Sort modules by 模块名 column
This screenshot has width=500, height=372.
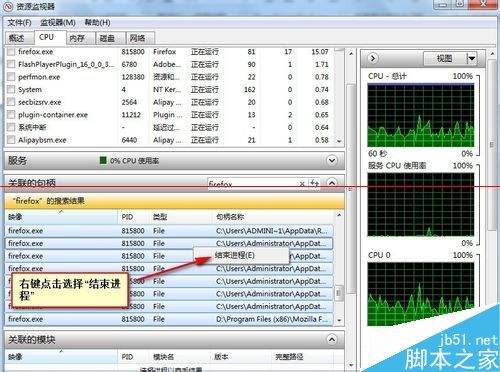[x=180, y=357]
